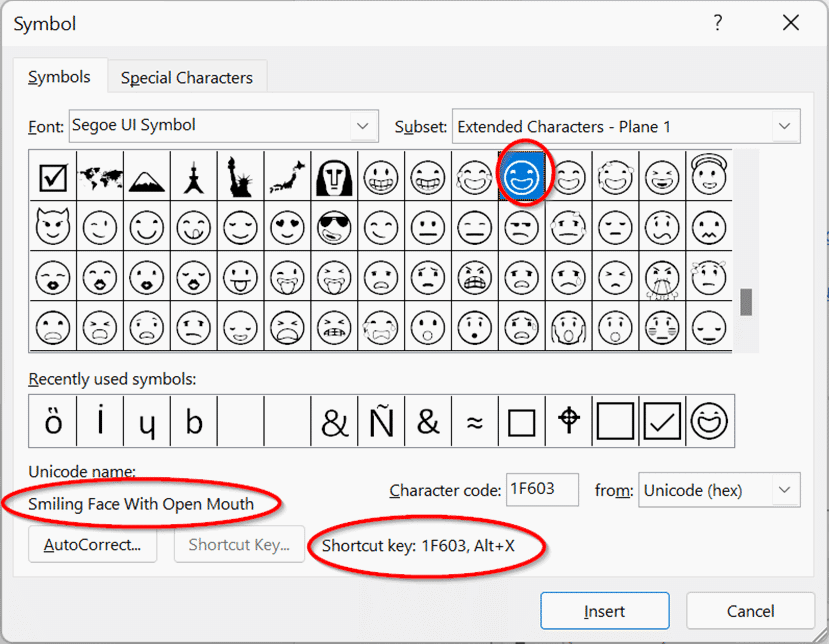Select the smiling face with halo

(x=708, y=178)
